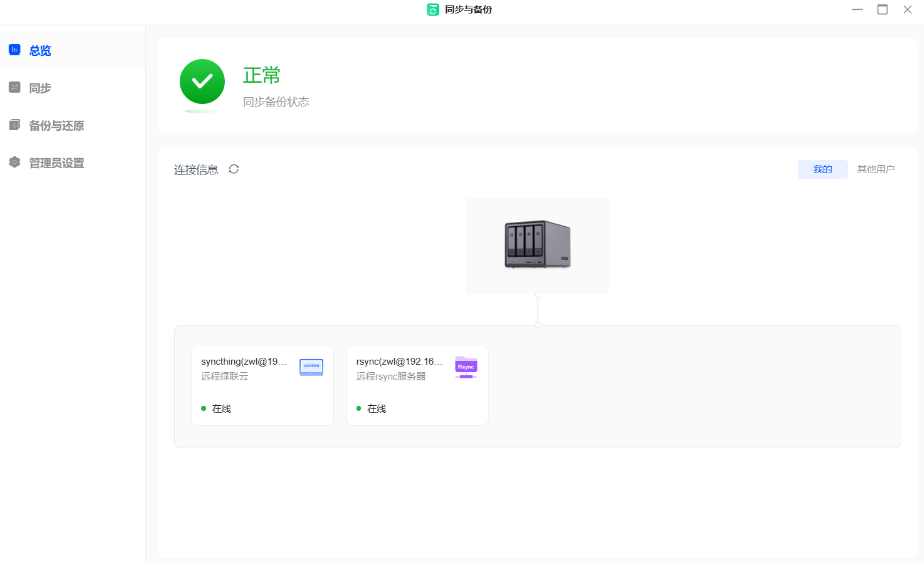Click the 管理员设置 gear icon in sidebar

pos(14,162)
